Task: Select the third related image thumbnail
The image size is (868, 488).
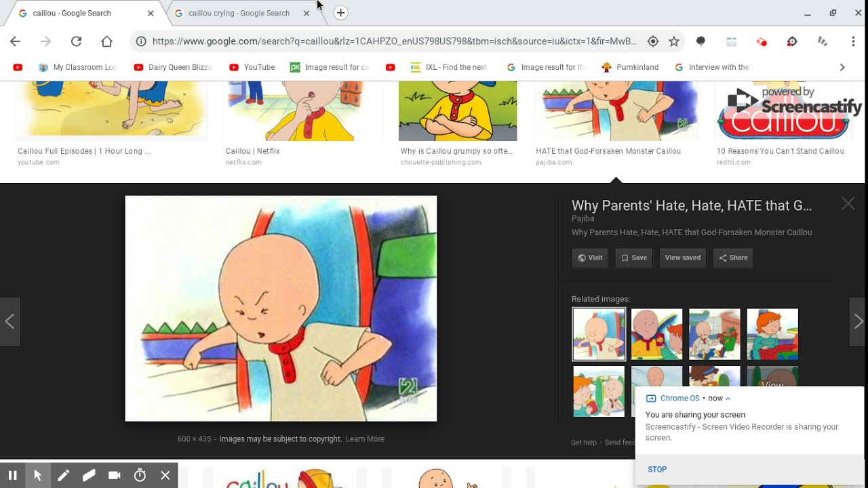Action: click(x=715, y=334)
